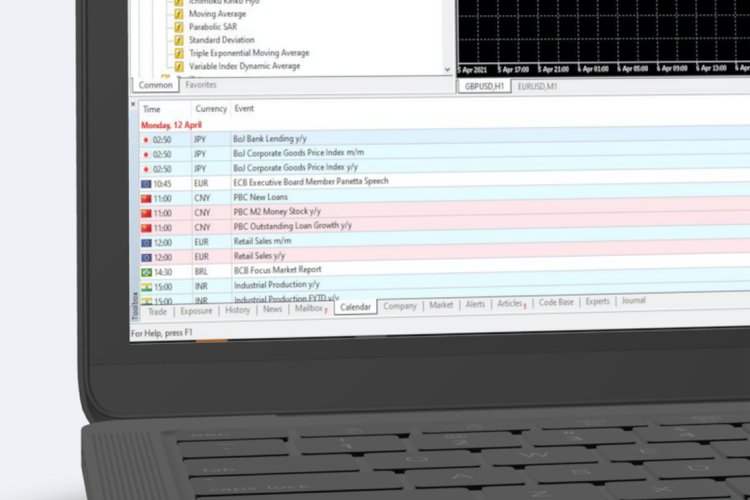Screen dimensions: 750x500
Task: Open the Code Base tab
Action: click(x=556, y=302)
